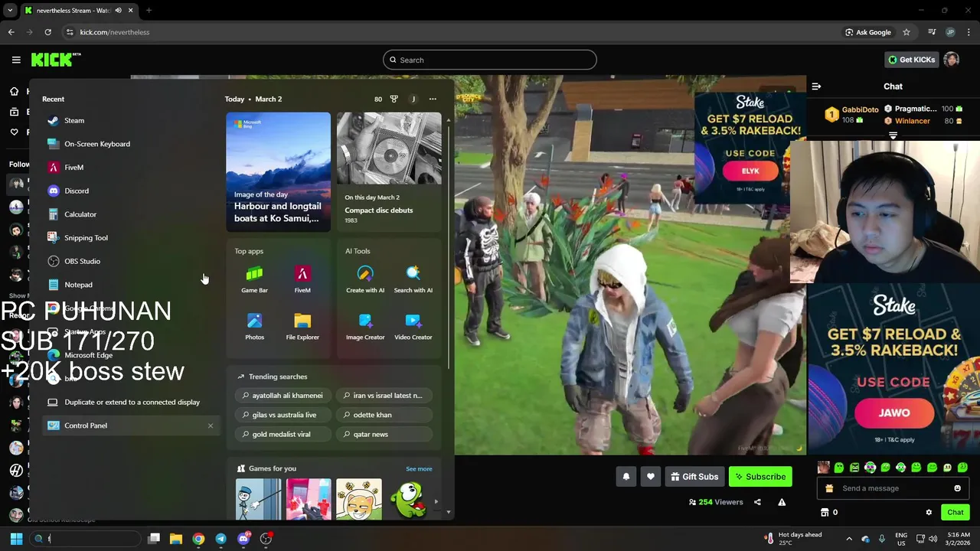Open Microsoft Rewards trophy icon
This screenshot has width=980, height=551.
[394, 99]
